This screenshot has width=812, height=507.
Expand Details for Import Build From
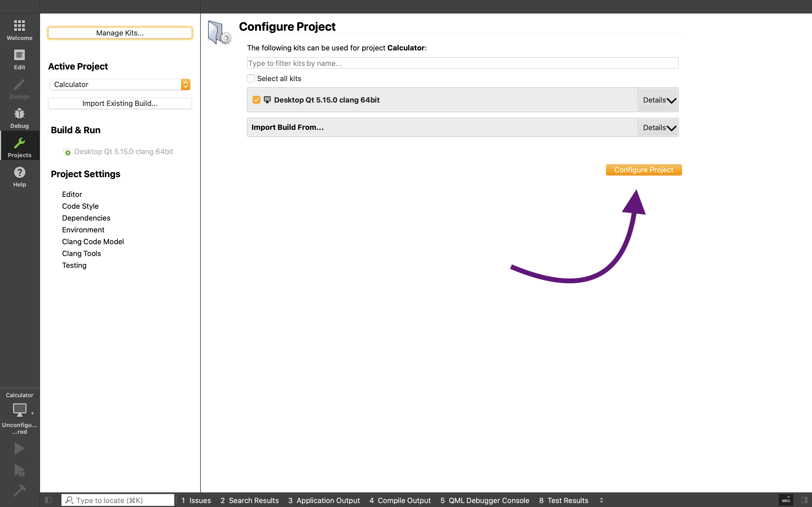658,127
